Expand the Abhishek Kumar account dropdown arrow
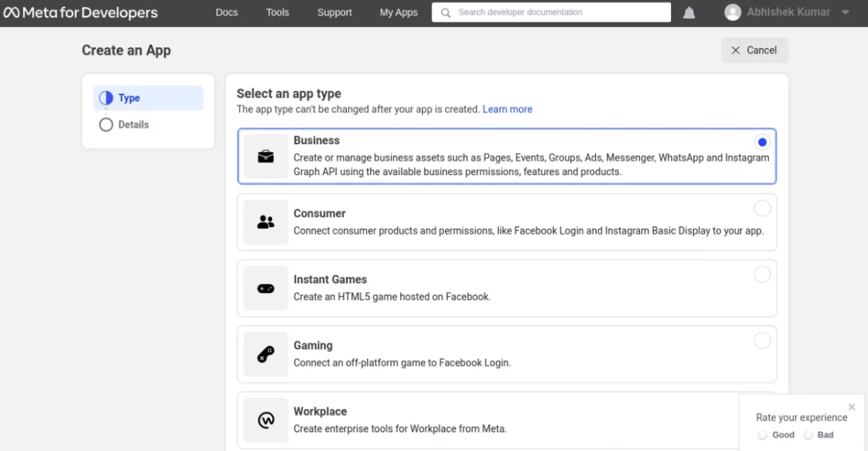The image size is (868, 451). coord(846,12)
